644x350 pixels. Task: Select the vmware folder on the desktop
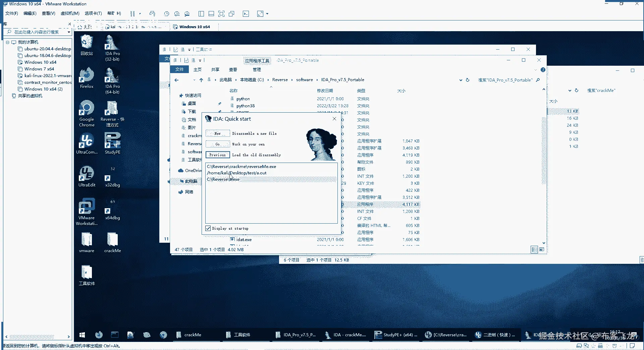[87, 242]
